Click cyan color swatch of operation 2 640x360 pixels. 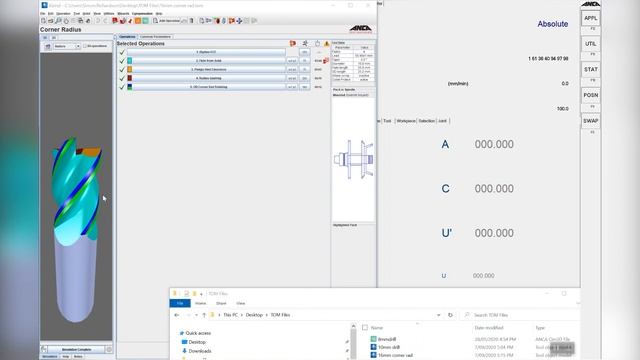129,61
